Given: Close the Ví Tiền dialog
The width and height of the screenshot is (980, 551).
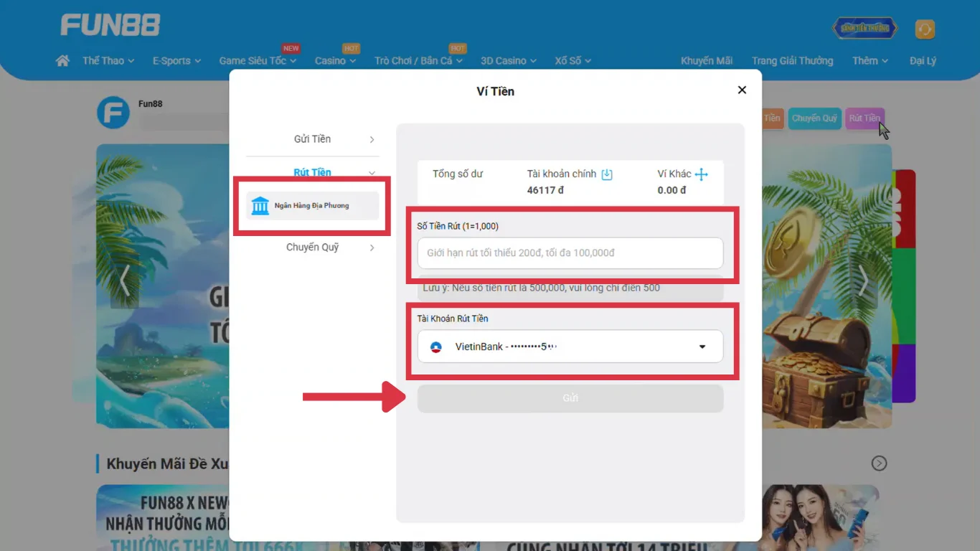Looking at the screenshot, I should tap(742, 90).
